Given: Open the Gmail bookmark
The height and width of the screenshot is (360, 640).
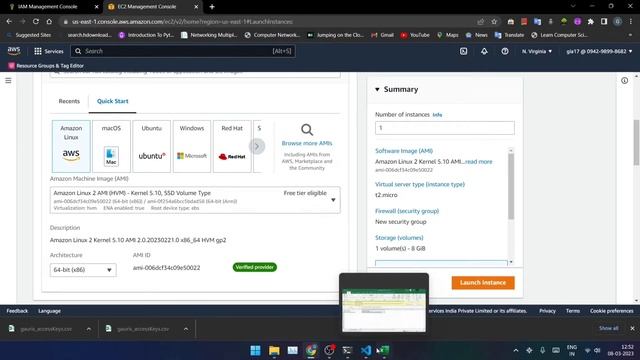Looking at the screenshot, I should tap(383, 35).
